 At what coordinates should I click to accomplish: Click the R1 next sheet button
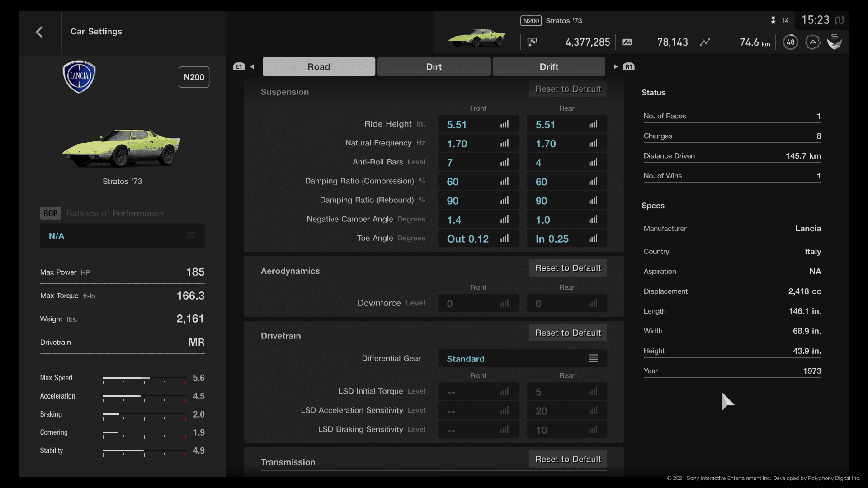[x=628, y=67]
